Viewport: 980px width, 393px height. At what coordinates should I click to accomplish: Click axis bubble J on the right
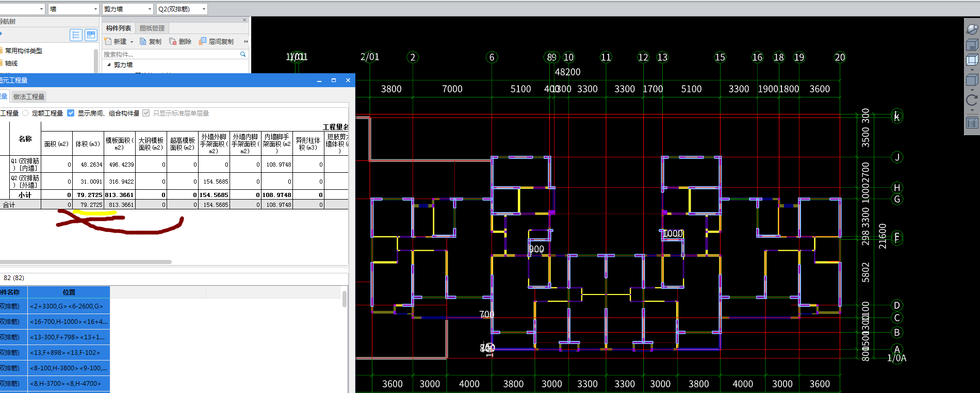[897, 157]
